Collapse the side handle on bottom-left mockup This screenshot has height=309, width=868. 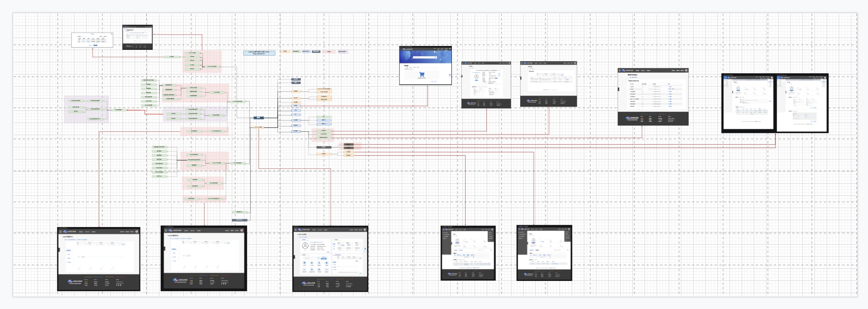coord(59,249)
